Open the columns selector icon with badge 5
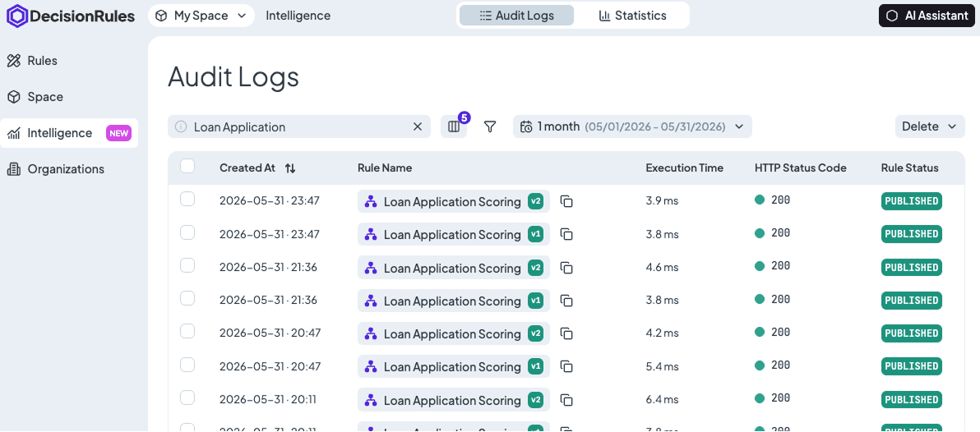 click(455, 126)
